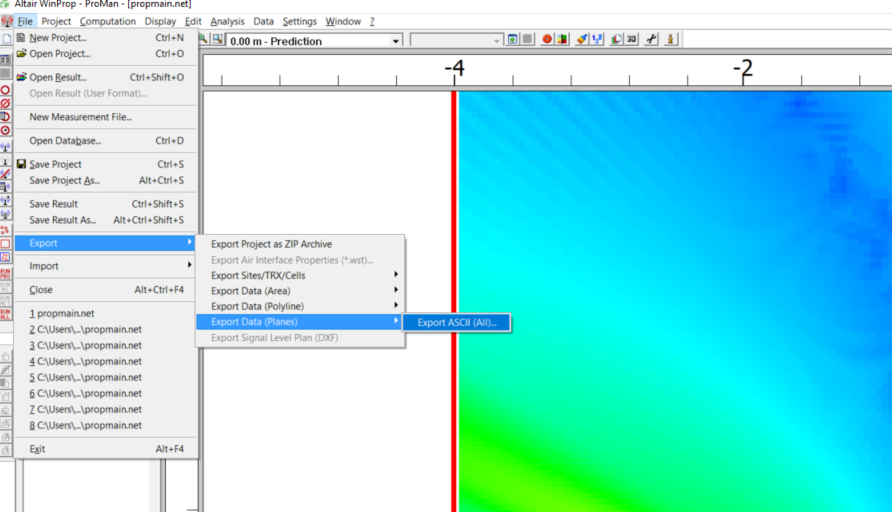Select Open Result... menu entry
Image resolution: width=892 pixels, height=512 pixels.
pyautogui.click(x=106, y=77)
